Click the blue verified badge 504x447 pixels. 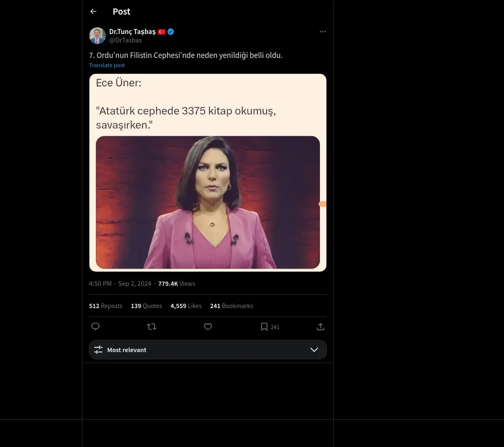click(171, 32)
